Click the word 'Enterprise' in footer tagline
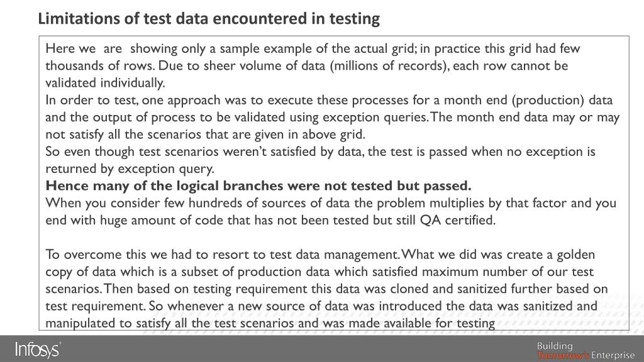 [x=613, y=356]
